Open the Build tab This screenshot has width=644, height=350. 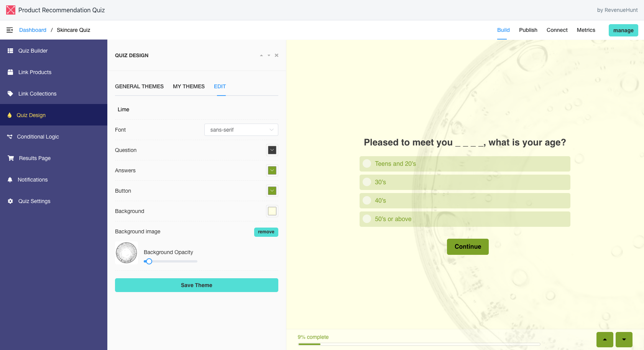pos(503,30)
